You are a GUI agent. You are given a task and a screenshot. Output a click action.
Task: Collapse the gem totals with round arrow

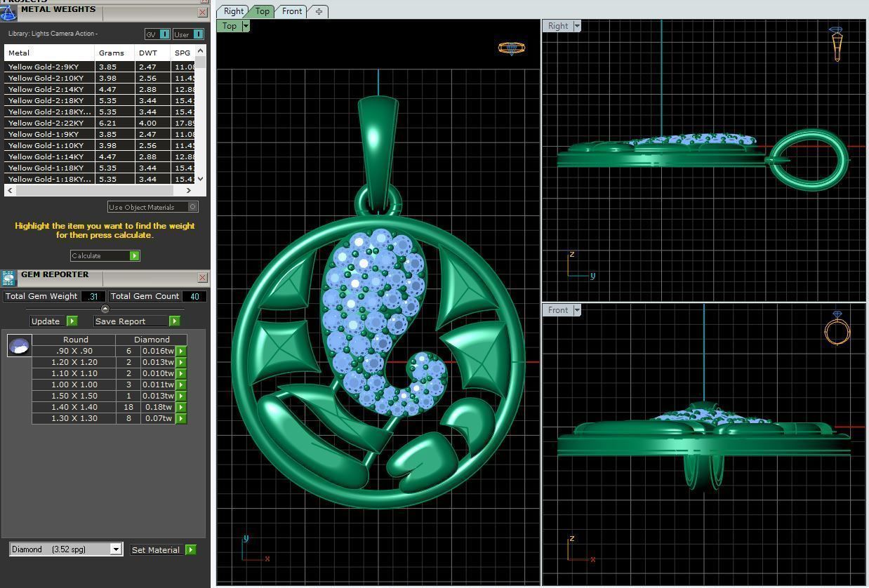tap(105, 309)
